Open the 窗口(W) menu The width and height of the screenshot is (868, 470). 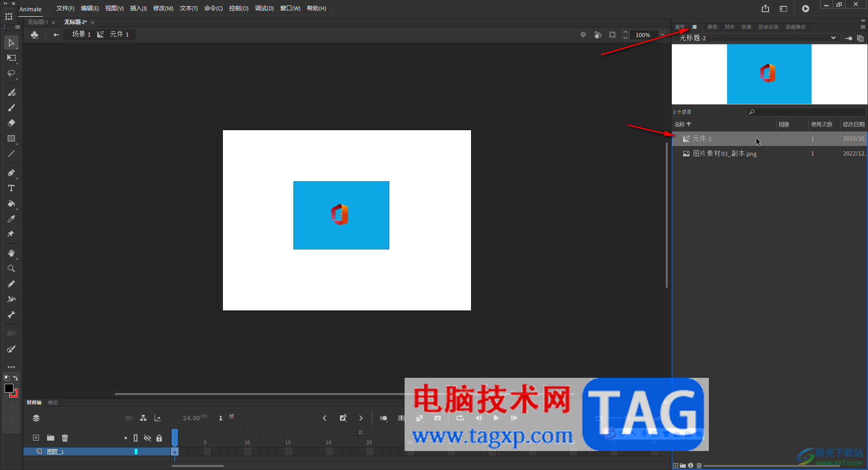pyautogui.click(x=290, y=9)
